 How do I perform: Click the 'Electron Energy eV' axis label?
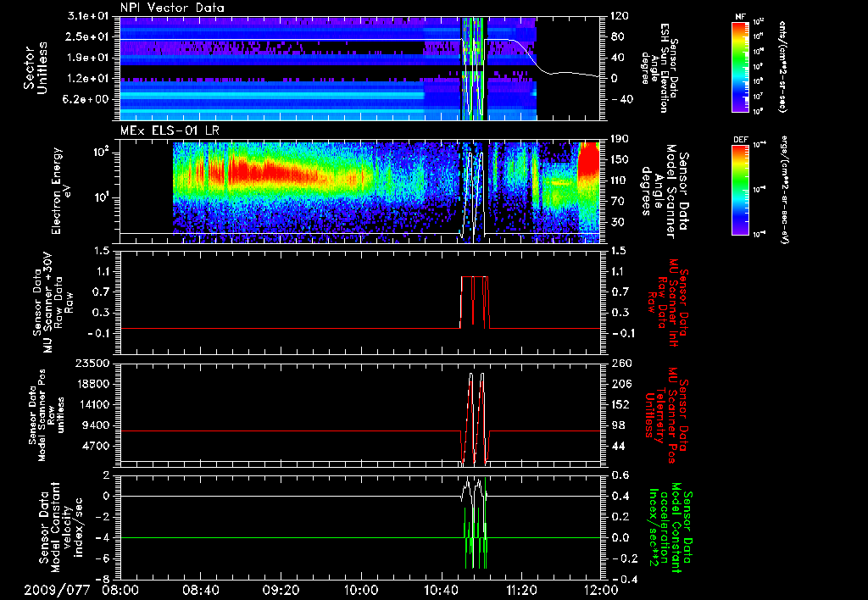click(61, 192)
